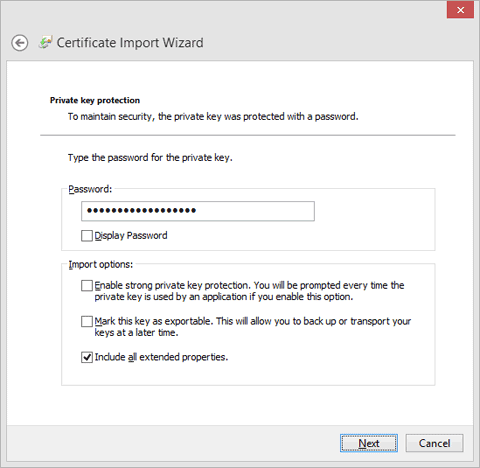Click the 'Include all extended properties' label text
This screenshot has width=480, height=468.
[x=161, y=357]
